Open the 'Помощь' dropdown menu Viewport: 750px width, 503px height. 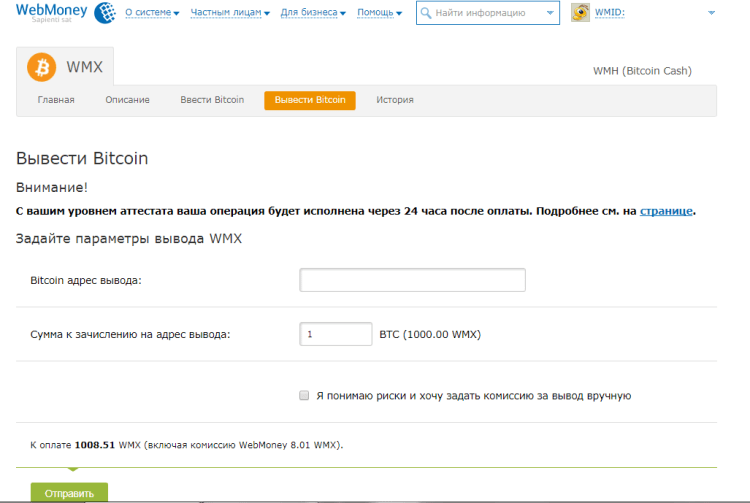(380, 12)
